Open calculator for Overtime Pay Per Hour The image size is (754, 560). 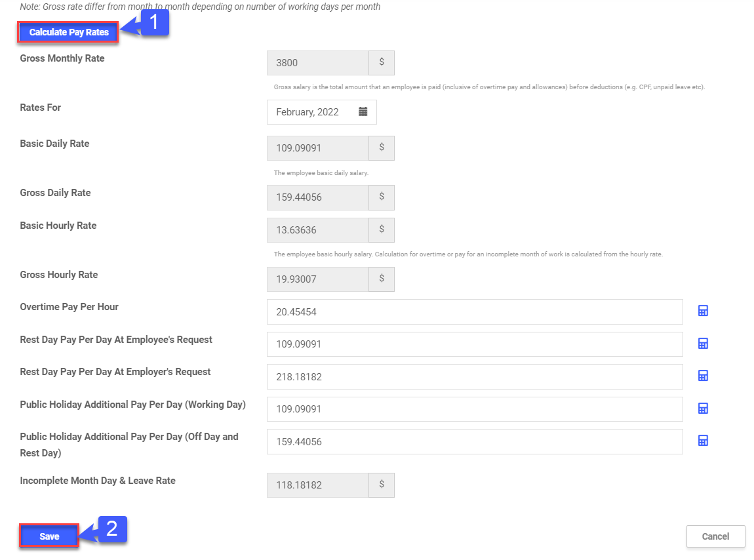pos(703,311)
